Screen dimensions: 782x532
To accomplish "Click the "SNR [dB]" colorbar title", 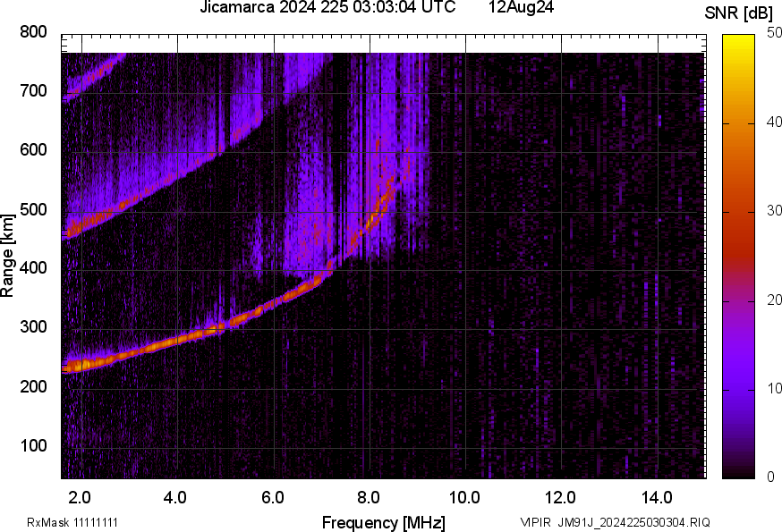I will [738, 13].
